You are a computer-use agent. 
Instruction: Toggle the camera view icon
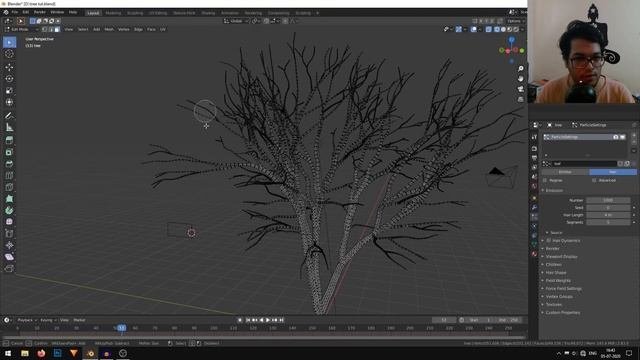(x=520, y=89)
